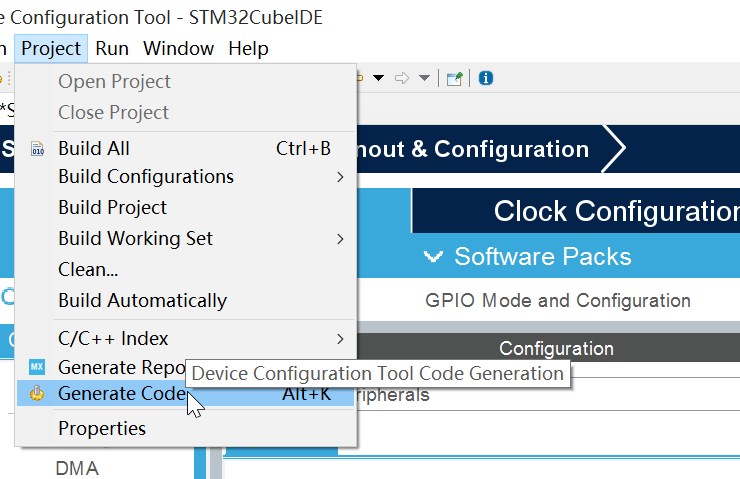Select DMA in the category list
The image size is (740, 479).
pos(77,469)
